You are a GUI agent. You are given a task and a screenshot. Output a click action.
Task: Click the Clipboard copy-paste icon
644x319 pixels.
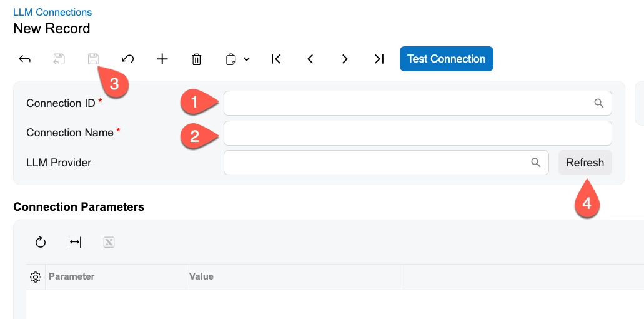(231, 59)
